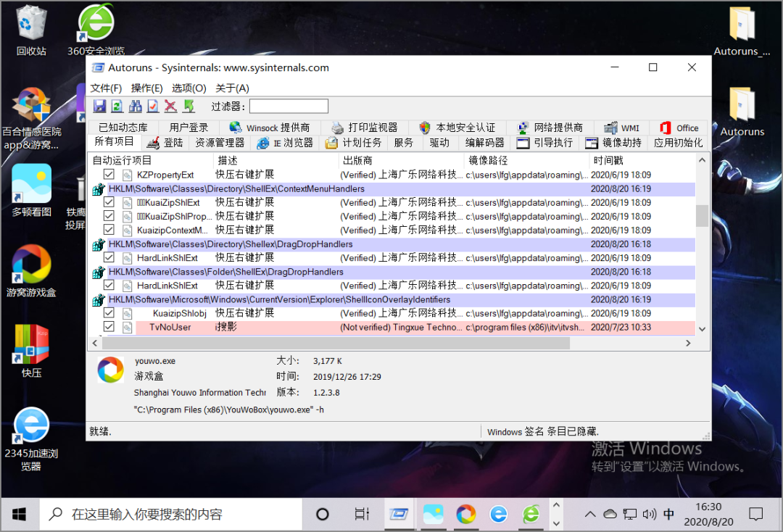Click the youwo.exe colorful icon in details pane
This screenshot has height=532, width=783.
point(109,370)
